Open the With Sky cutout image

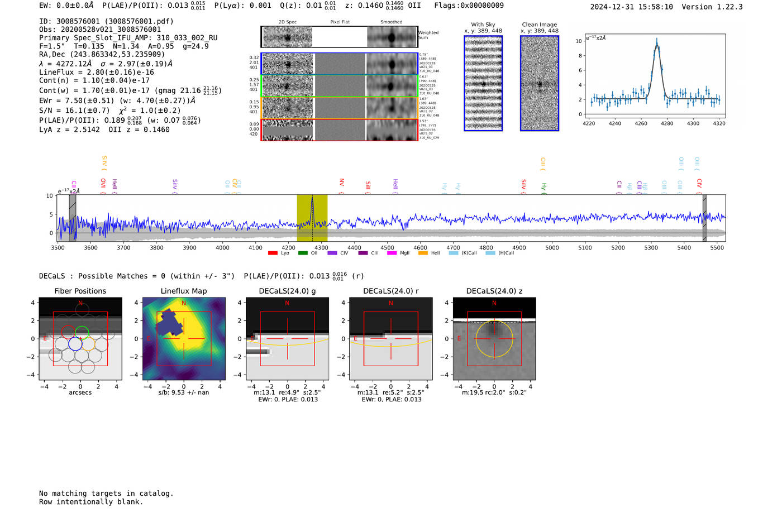(483, 83)
